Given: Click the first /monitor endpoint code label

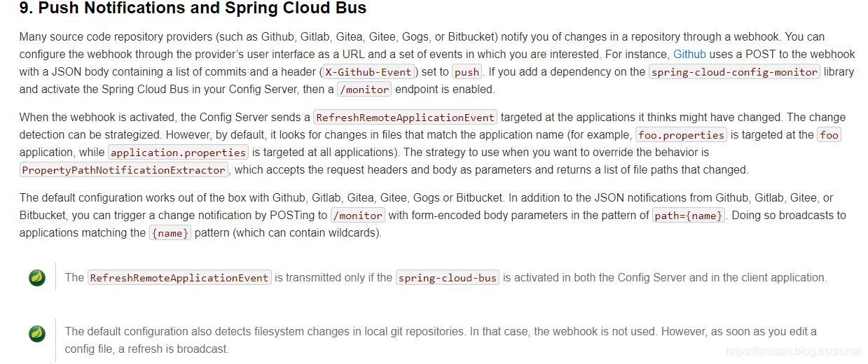Looking at the screenshot, I should pyautogui.click(x=364, y=89).
